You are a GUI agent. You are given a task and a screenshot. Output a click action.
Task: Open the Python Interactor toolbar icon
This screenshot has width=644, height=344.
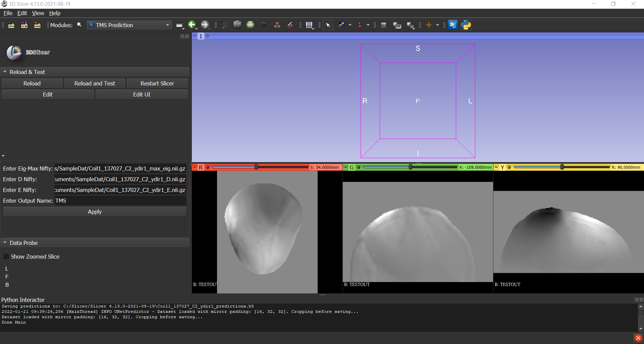pos(466,25)
